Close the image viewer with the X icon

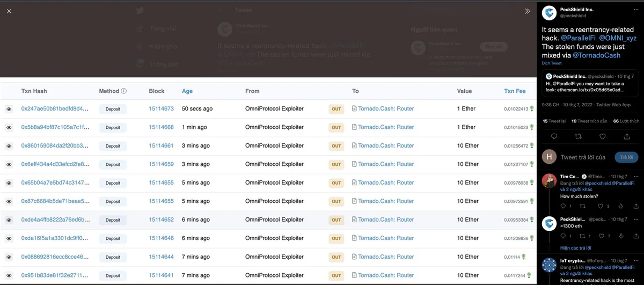pos(9,11)
